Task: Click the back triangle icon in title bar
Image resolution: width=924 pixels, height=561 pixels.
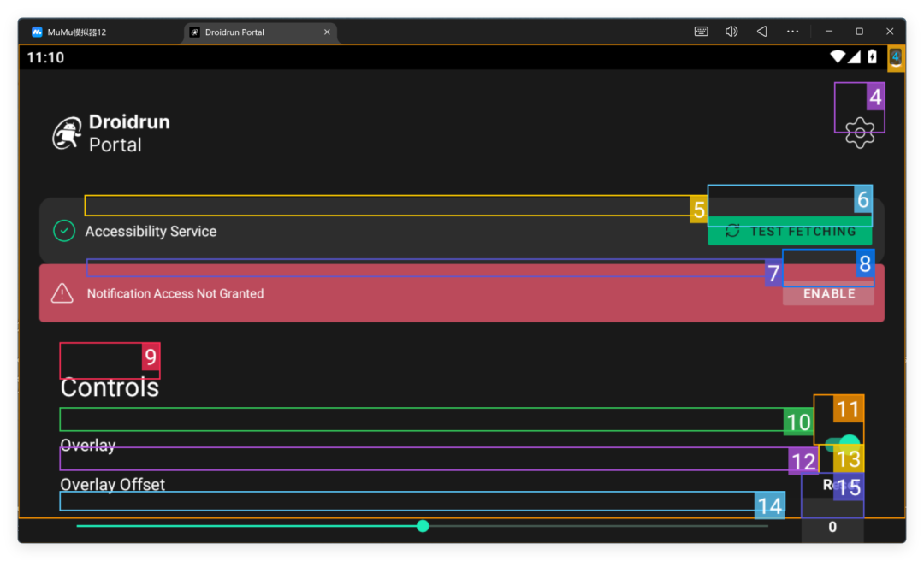Action: pos(762,32)
